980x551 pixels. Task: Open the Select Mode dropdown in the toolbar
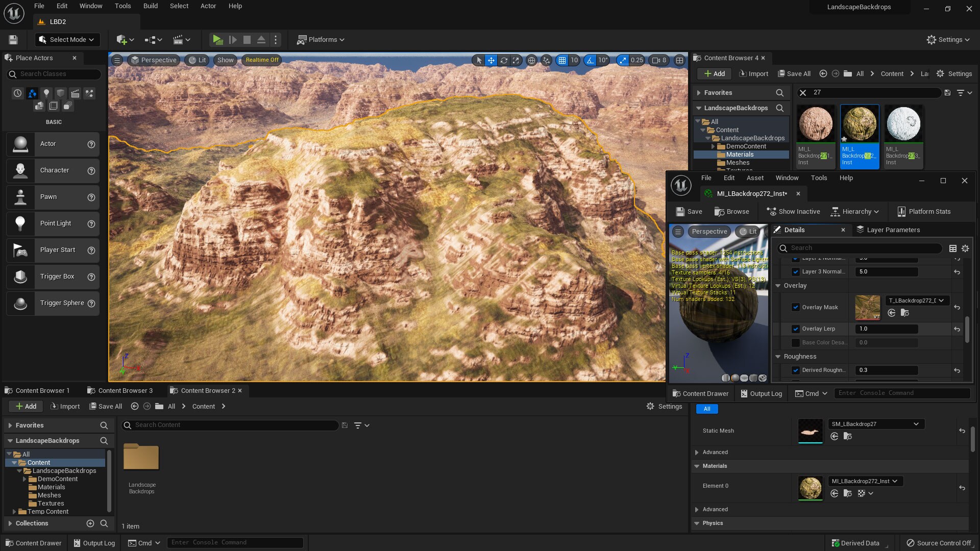[67, 39]
